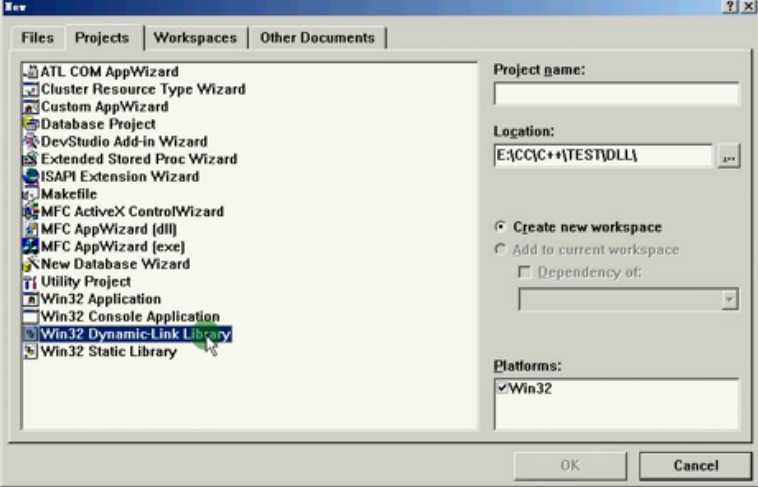The image size is (758, 487).
Task: Choose Win32 Console Application label
Action: tap(131, 317)
